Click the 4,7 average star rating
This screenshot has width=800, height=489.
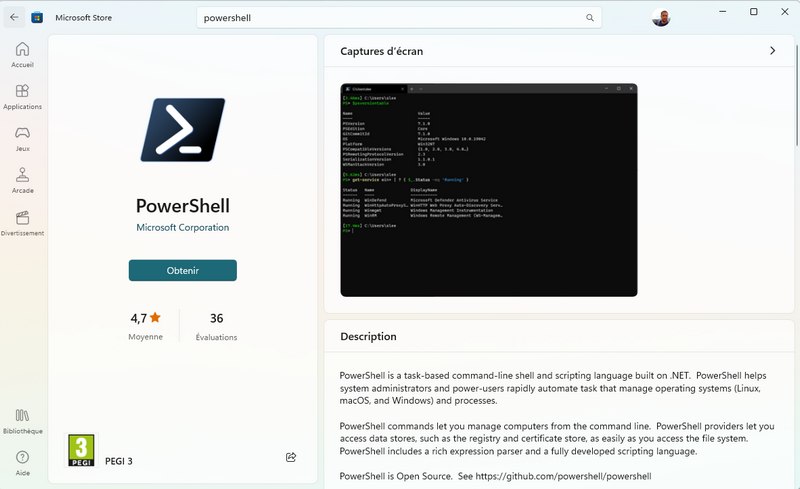[145, 326]
